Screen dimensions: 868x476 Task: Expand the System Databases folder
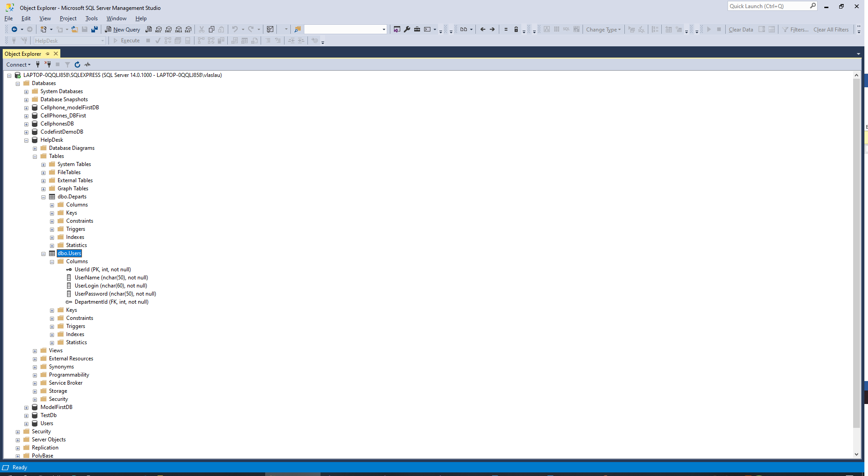(26, 92)
